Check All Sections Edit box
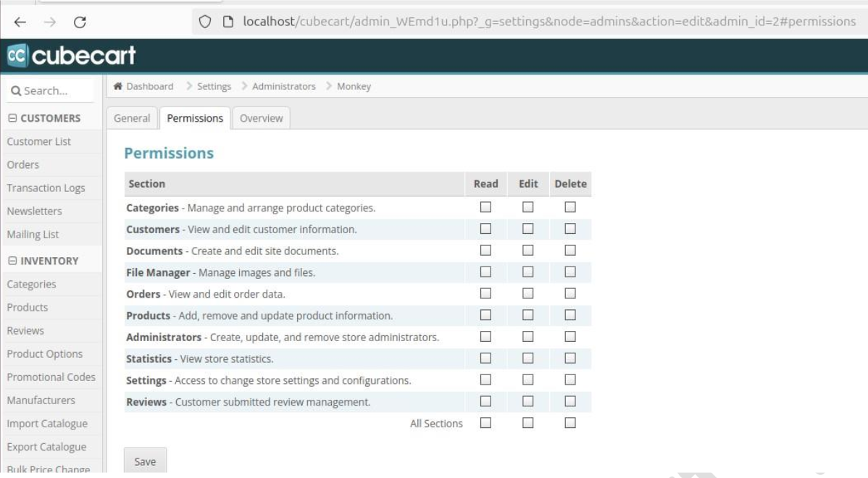 tap(528, 423)
